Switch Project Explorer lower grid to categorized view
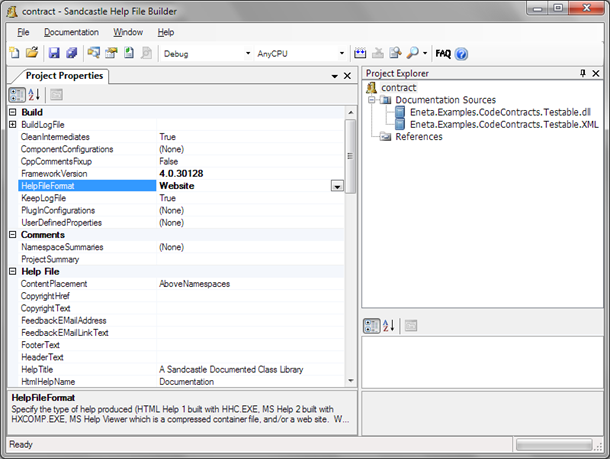The image size is (610, 459). (371, 326)
